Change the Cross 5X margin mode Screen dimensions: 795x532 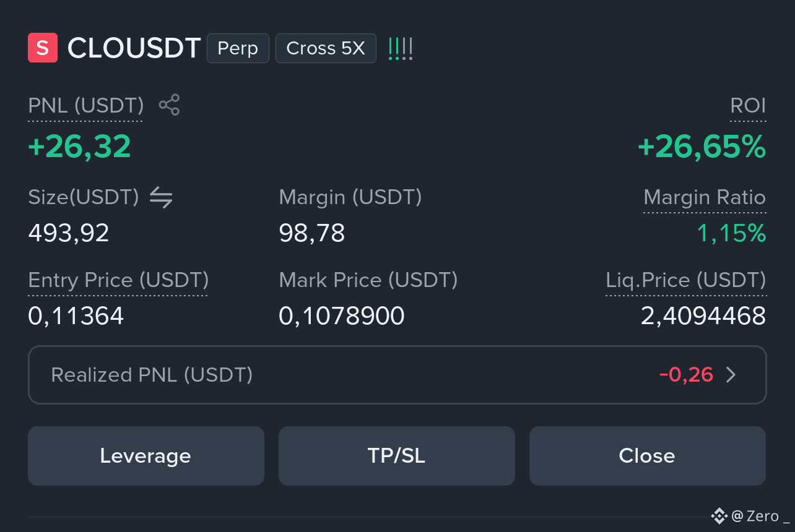coord(326,48)
